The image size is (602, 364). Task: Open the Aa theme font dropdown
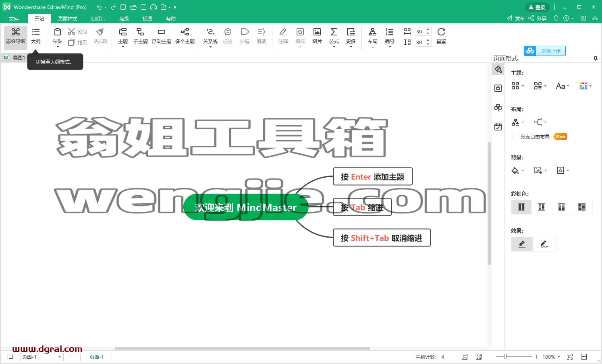tap(563, 86)
